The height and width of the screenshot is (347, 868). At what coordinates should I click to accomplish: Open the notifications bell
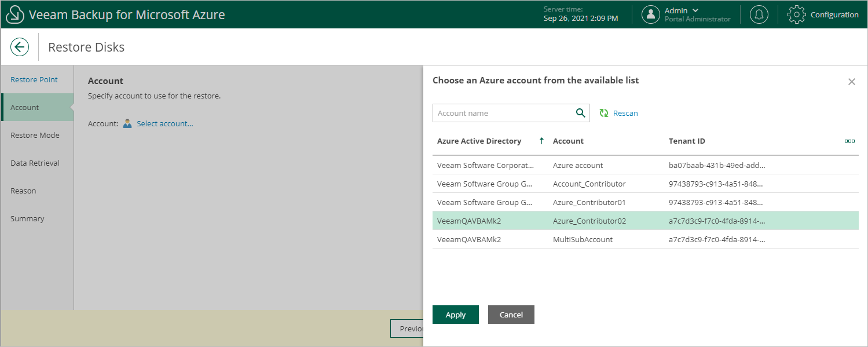(759, 14)
